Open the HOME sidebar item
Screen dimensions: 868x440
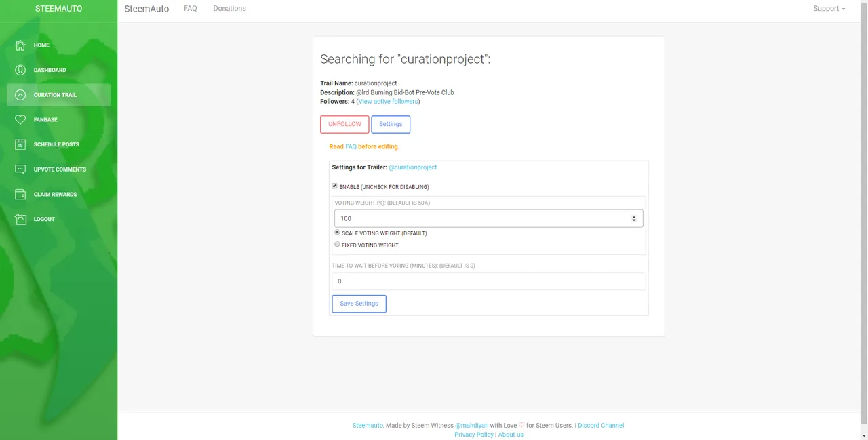pyautogui.click(x=58, y=45)
